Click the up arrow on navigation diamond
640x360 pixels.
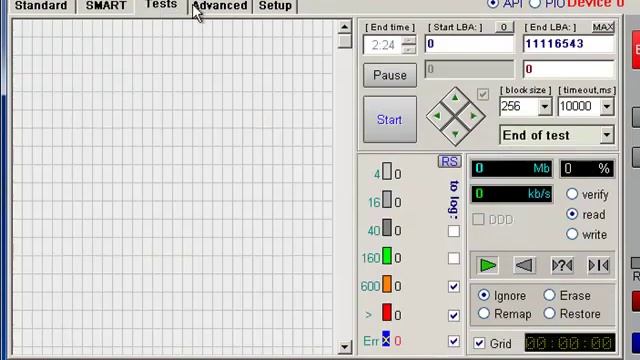pos(455,98)
